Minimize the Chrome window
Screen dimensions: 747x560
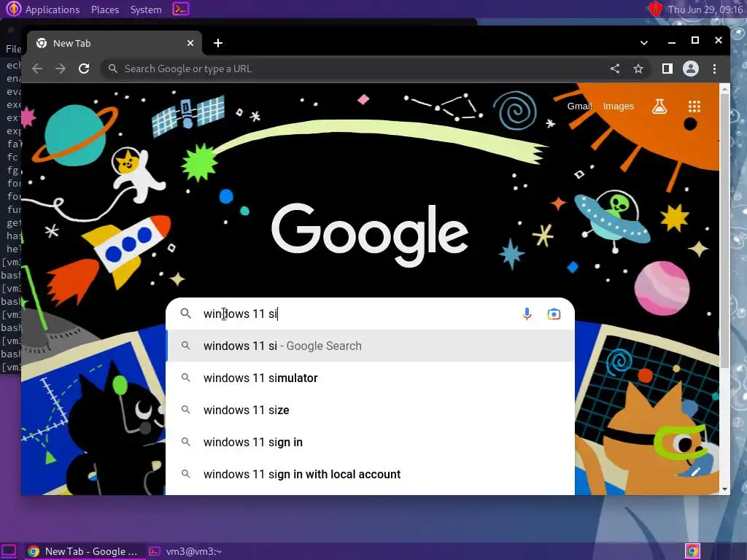pos(672,42)
